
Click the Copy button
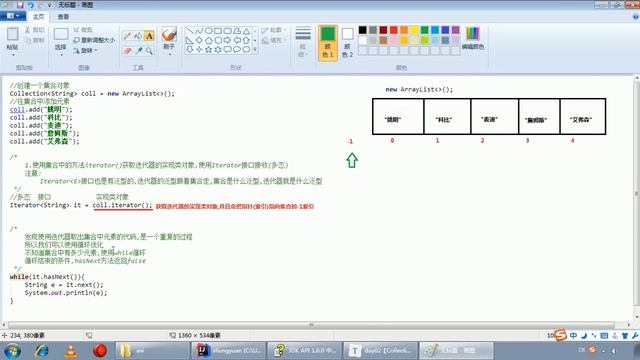[x=34, y=40]
